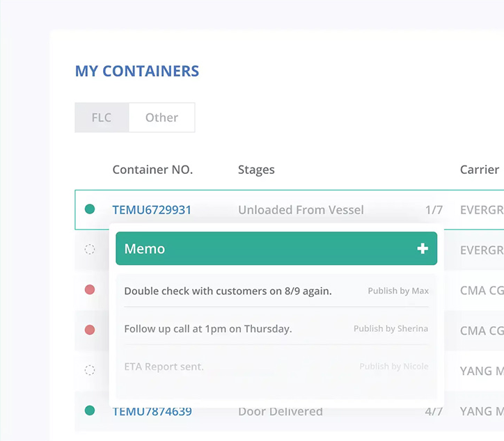Select the Container NO. column header

[152, 170]
